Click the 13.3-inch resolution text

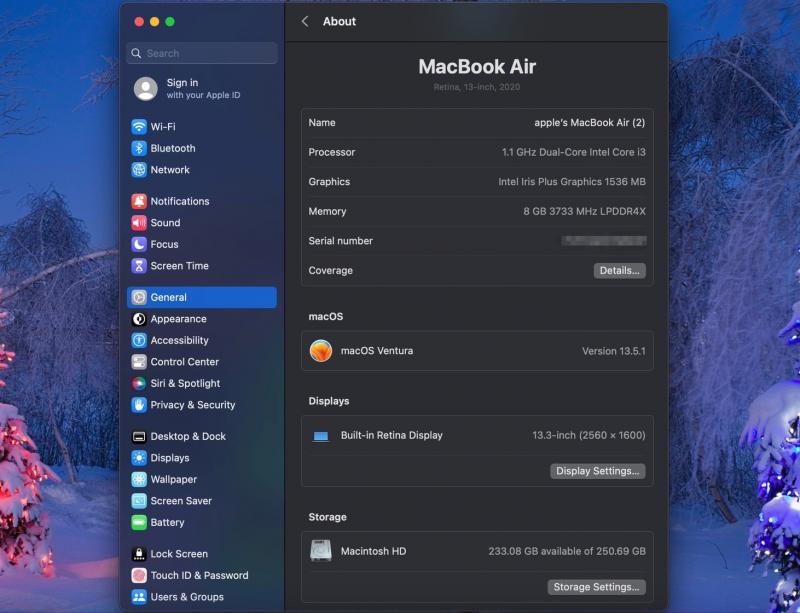(x=589, y=435)
